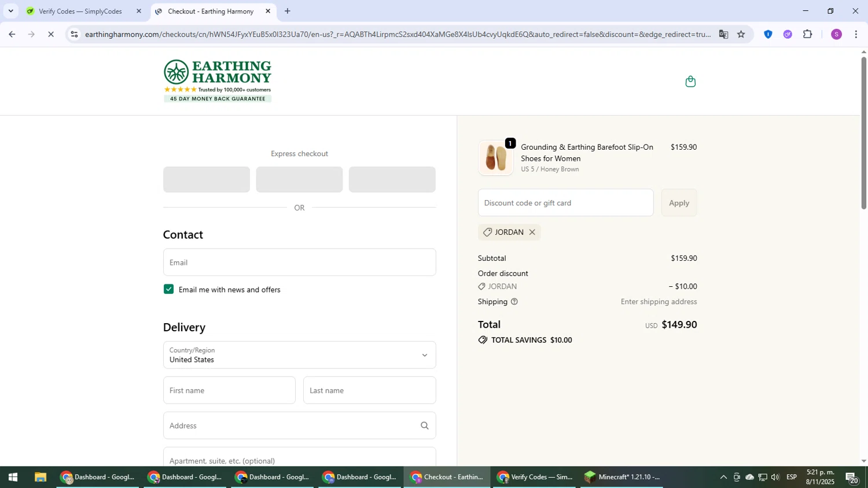Click the address search magnifier icon
This screenshot has width=868, height=488.
pyautogui.click(x=424, y=426)
